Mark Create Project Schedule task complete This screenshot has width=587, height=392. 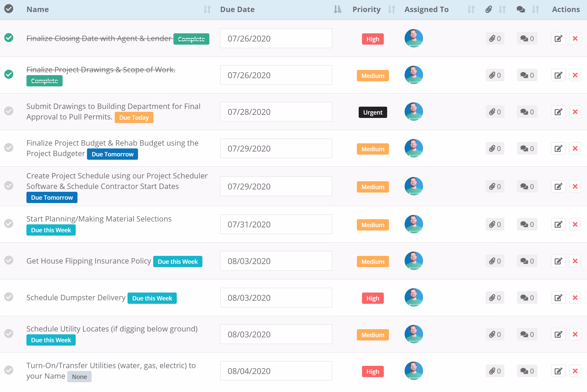pyautogui.click(x=9, y=186)
